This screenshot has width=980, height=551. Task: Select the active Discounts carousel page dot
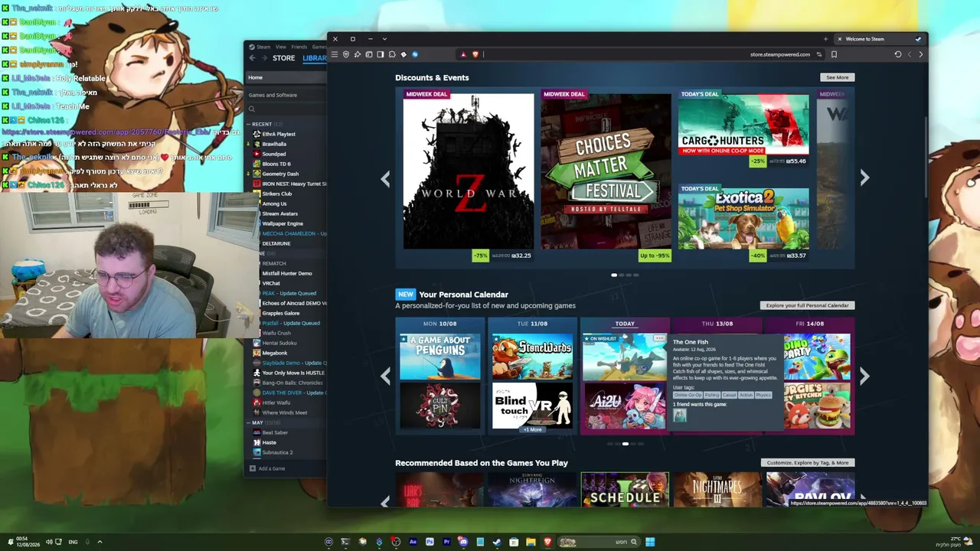coord(614,275)
